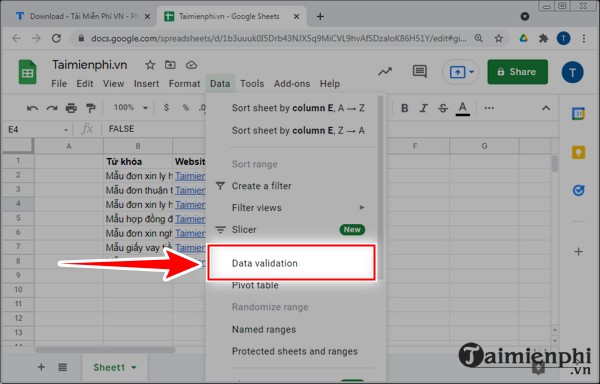Go back in browser

[x=16, y=38]
